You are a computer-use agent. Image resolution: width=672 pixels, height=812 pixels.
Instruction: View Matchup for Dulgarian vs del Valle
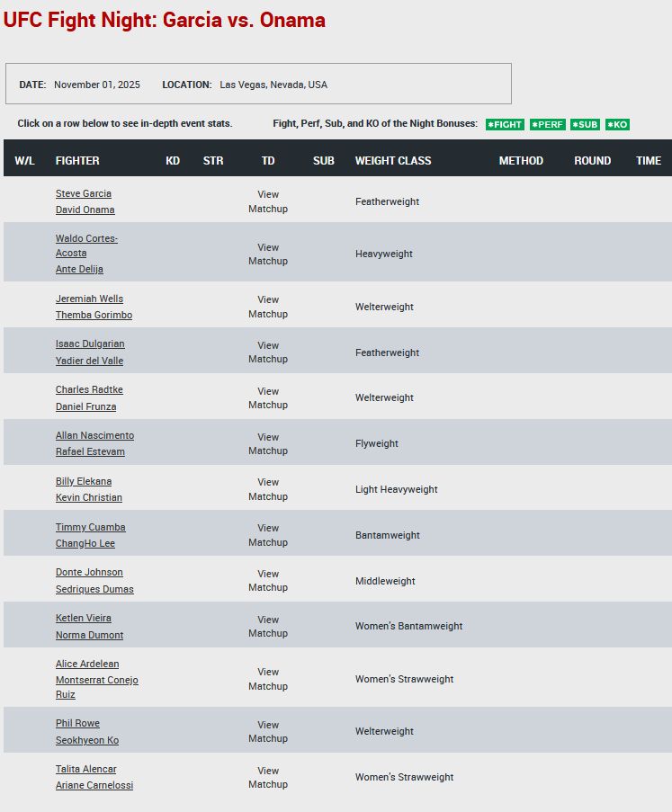(268, 352)
